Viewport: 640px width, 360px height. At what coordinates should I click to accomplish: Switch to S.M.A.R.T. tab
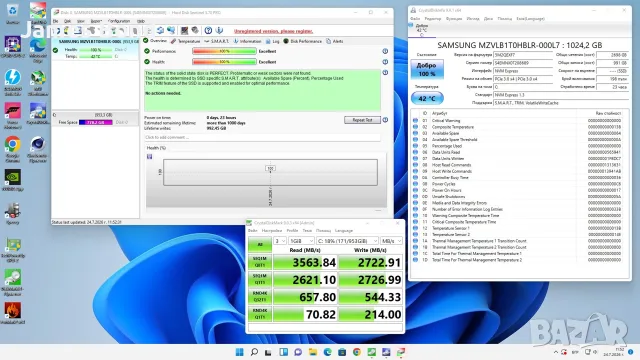click(216, 41)
